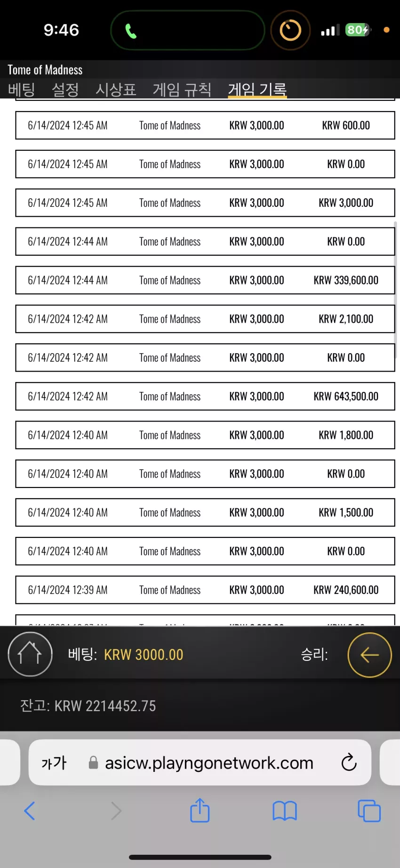Screen dimensions: 400x868
Task: Open the Safari share sheet icon
Action: [200, 810]
